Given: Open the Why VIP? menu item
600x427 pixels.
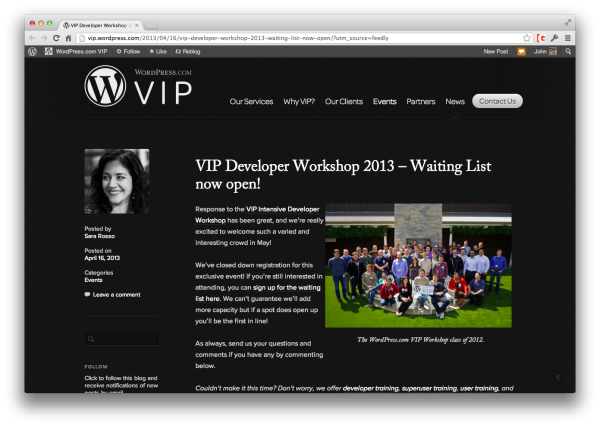Looking at the screenshot, I should click(299, 101).
